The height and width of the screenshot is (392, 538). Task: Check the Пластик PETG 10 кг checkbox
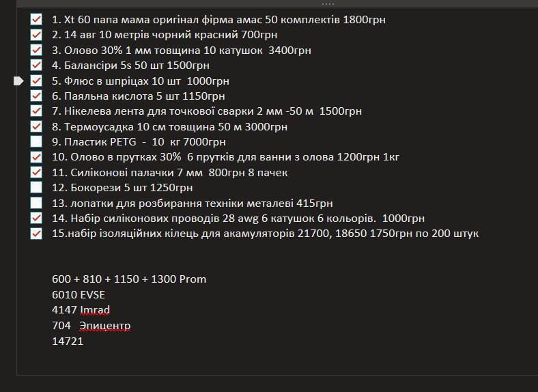pos(36,141)
